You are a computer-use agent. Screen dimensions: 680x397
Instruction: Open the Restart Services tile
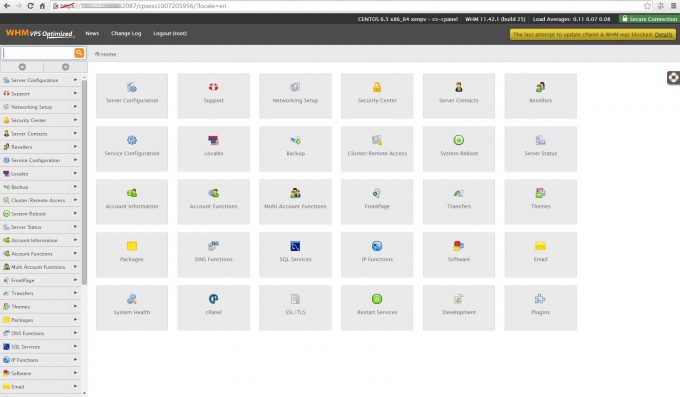pos(377,308)
